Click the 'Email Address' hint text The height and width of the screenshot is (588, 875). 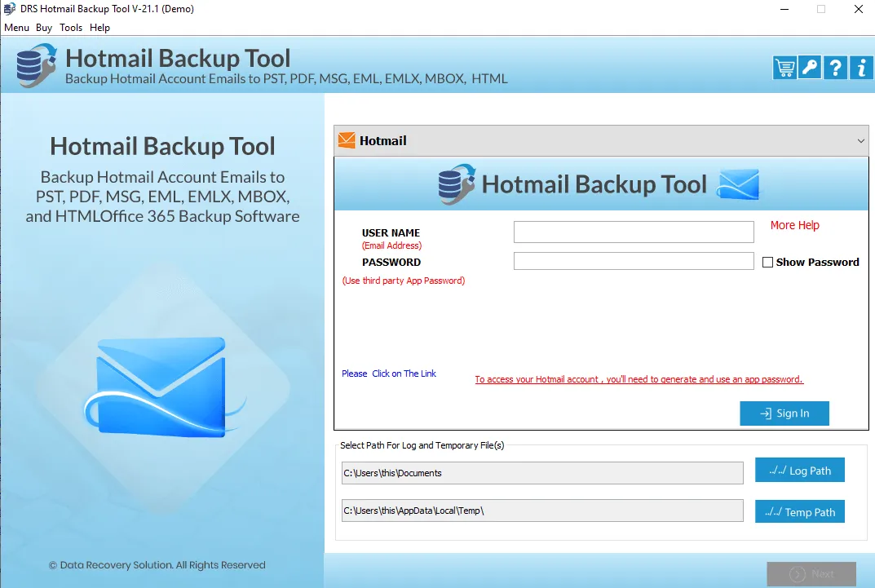[391, 245]
